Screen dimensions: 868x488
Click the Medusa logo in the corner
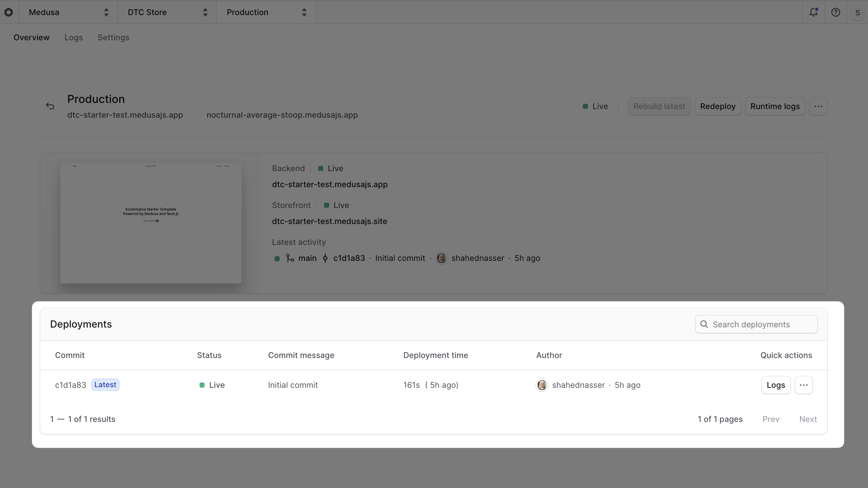tap(9, 12)
